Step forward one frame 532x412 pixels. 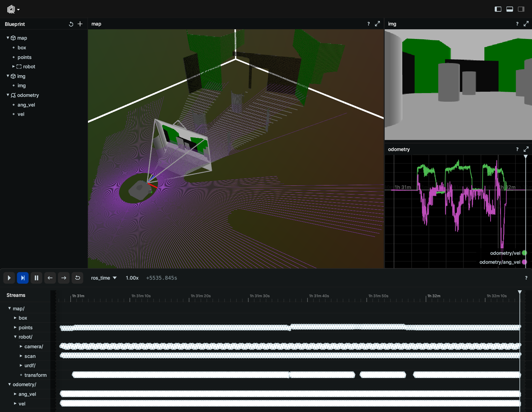pyautogui.click(x=64, y=278)
